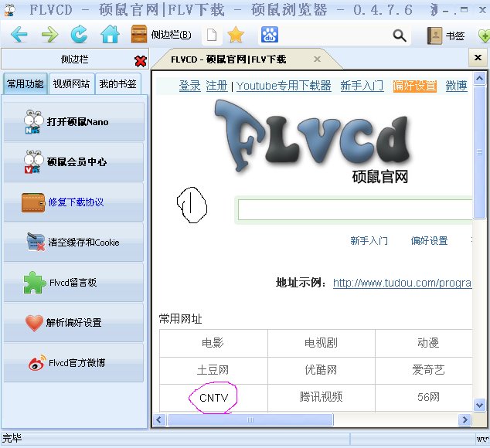490x448 pixels.
Task: Click highlighted 偏好设置 link at top
Action: (414, 85)
